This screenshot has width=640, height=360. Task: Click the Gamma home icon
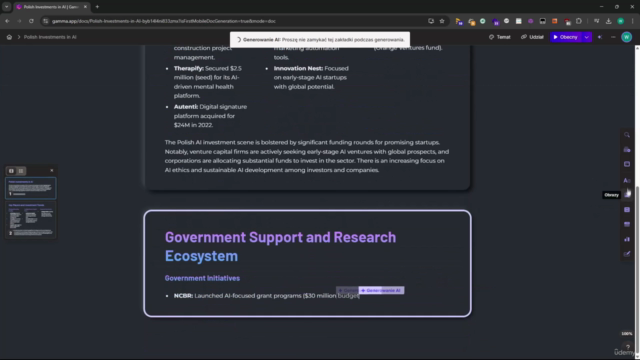[x=9, y=37]
